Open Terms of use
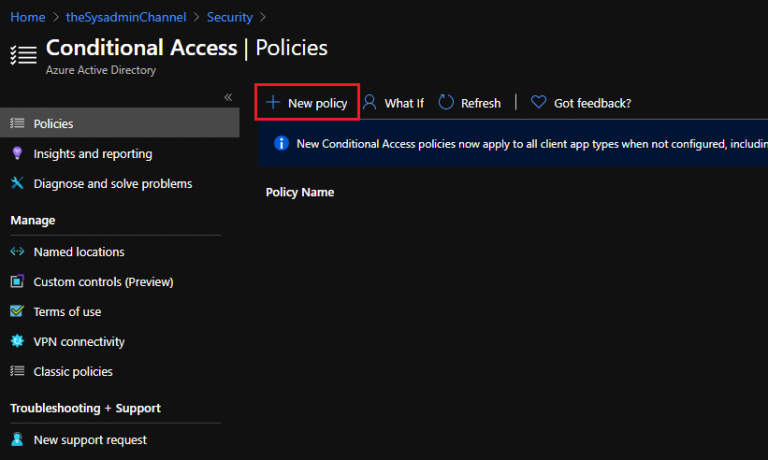 [x=67, y=312]
